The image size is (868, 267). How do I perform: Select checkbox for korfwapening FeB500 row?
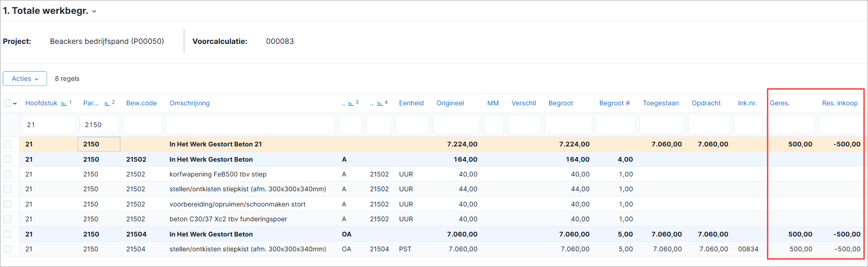pos(8,174)
